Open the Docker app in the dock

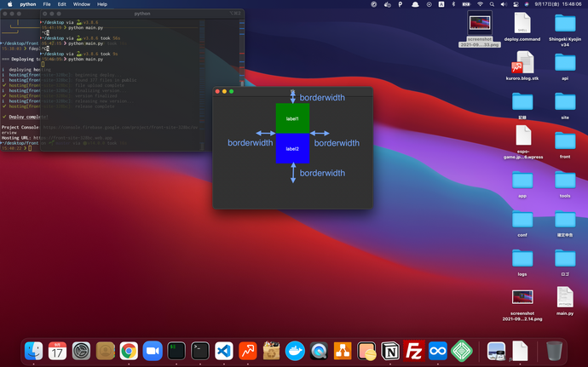click(x=295, y=350)
